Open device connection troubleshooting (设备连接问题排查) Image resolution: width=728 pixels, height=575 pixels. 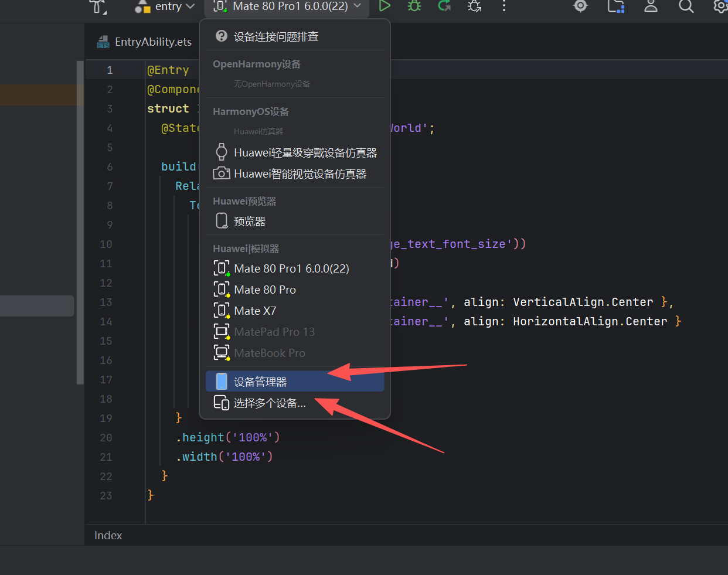[295, 36]
